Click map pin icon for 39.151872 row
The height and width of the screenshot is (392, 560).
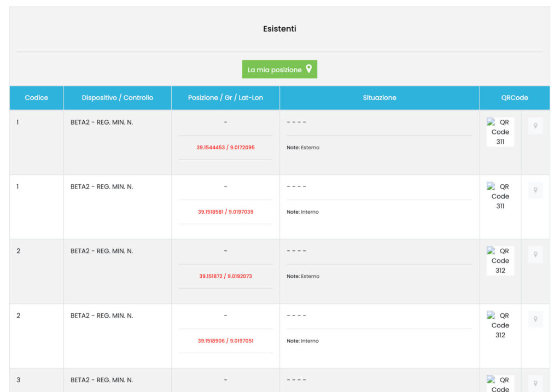click(x=535, y=255)
